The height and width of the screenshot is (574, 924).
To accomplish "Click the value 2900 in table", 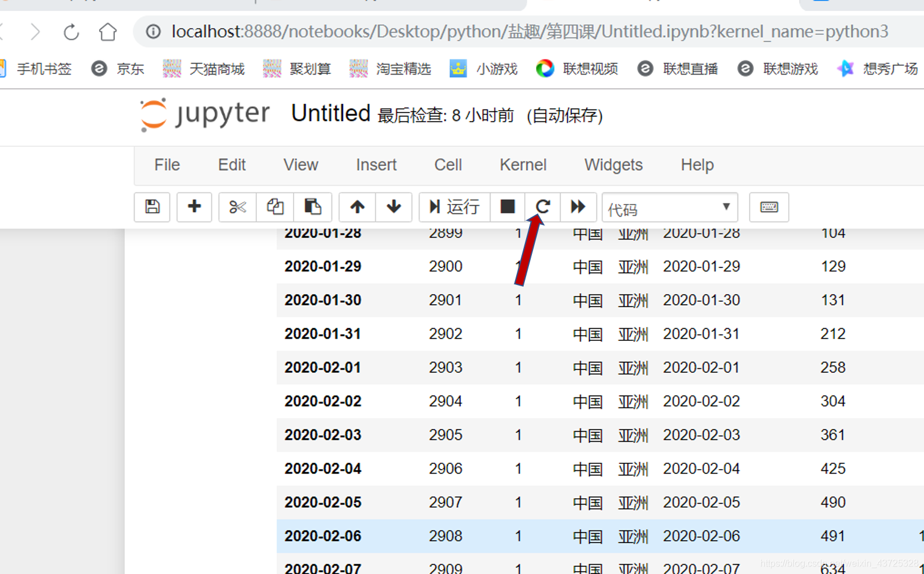I will point(446,266).
